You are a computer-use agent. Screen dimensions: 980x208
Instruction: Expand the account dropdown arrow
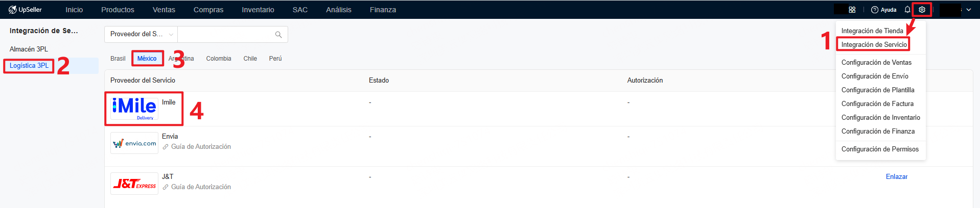tap(969, 10)
